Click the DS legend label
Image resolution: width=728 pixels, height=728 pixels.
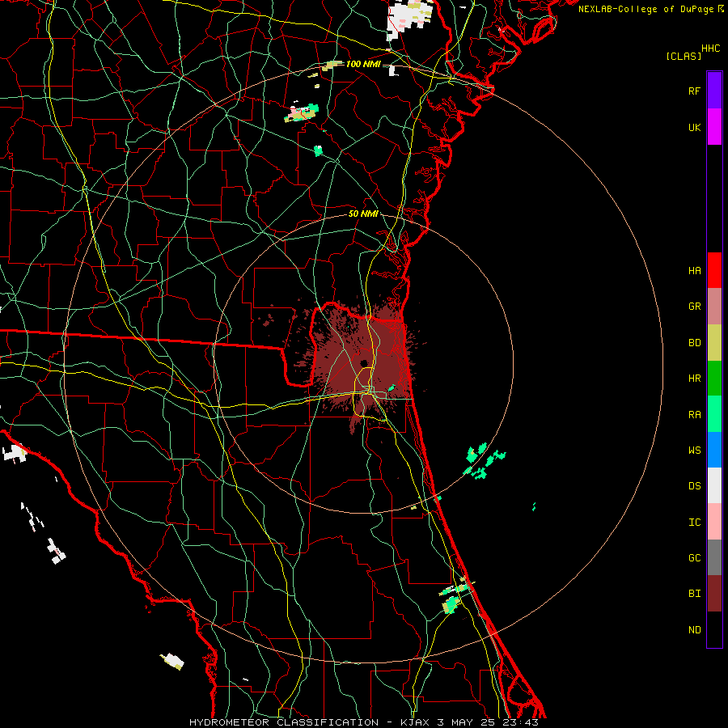point(694,485)
